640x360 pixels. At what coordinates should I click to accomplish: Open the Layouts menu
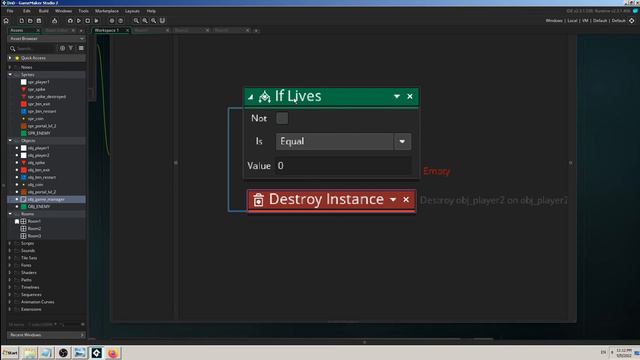[132, 11]
